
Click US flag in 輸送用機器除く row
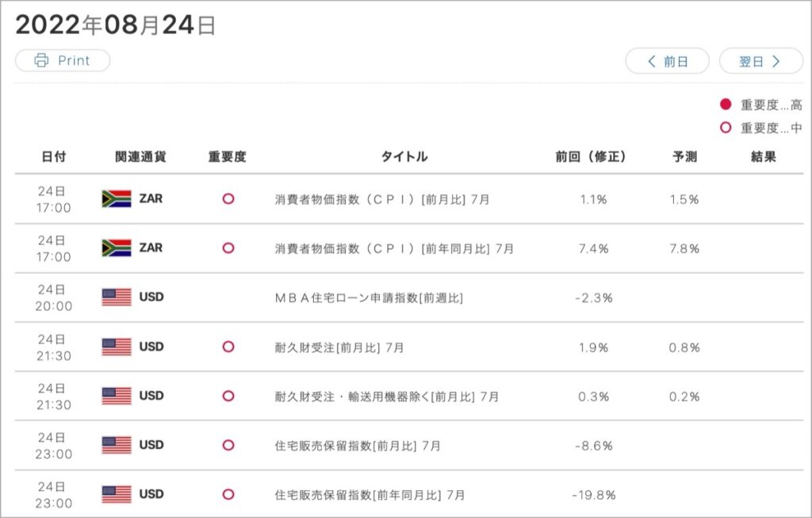(117, 396)
